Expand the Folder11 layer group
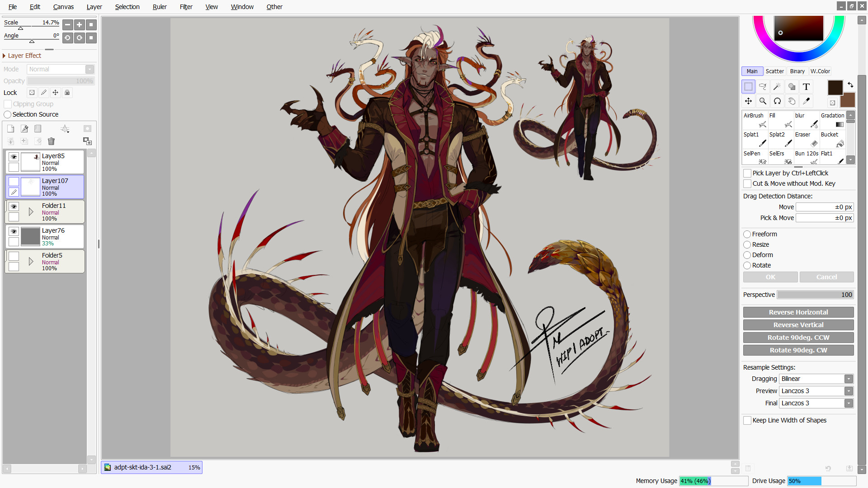Image resolution: width=868 pixels, height=488 pixels. pyautogui.click(x=31, y=211)
